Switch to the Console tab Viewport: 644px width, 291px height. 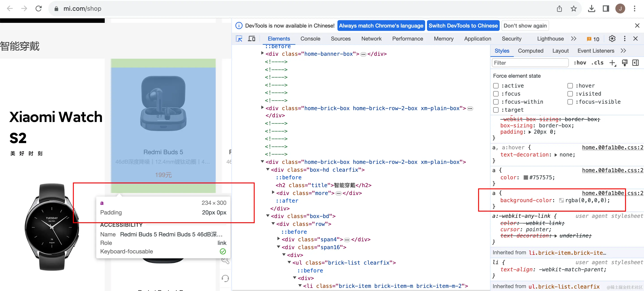tap(310, 39)
